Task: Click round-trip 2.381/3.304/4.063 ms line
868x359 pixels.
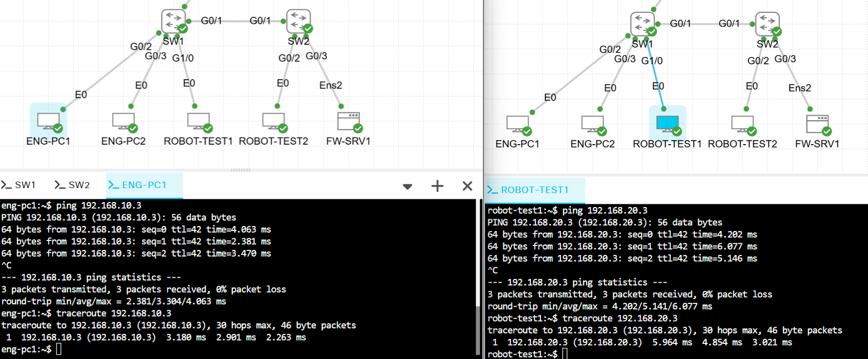Action: (114, 302)
